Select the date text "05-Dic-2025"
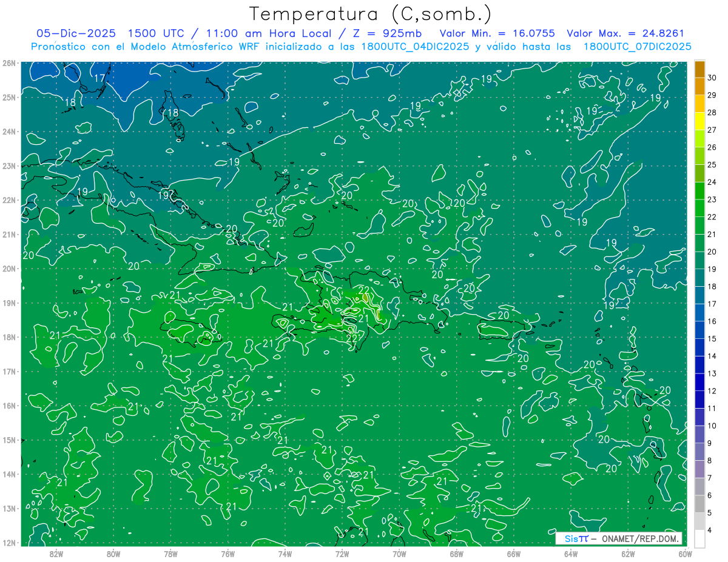Screen dimensions: 728x562 coord(76,33)
